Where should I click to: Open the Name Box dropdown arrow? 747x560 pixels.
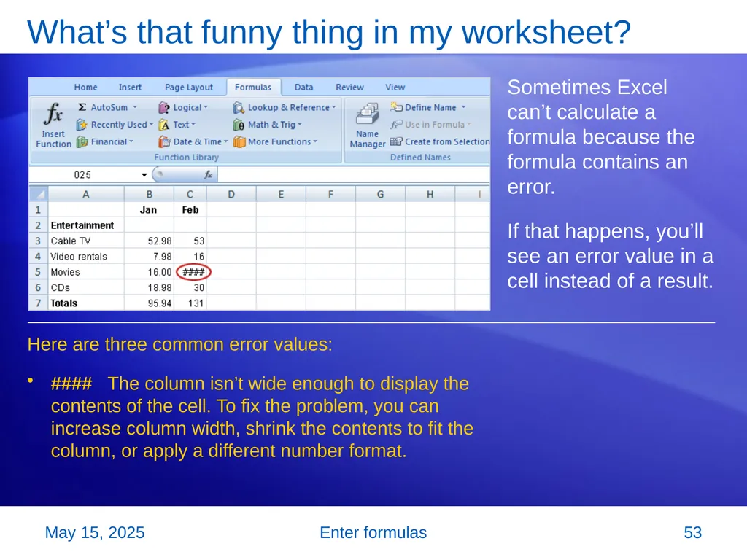click(144, 175)
